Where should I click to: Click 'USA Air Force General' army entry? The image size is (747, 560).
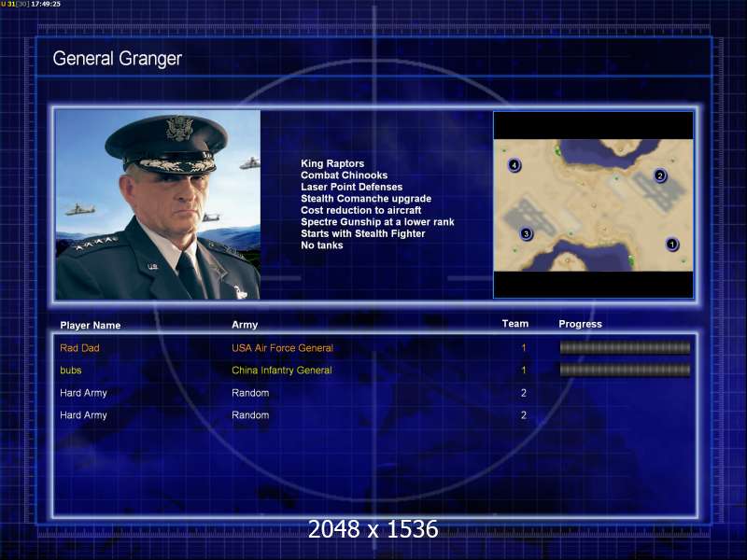pyautogui.click(x=283, y=348)
